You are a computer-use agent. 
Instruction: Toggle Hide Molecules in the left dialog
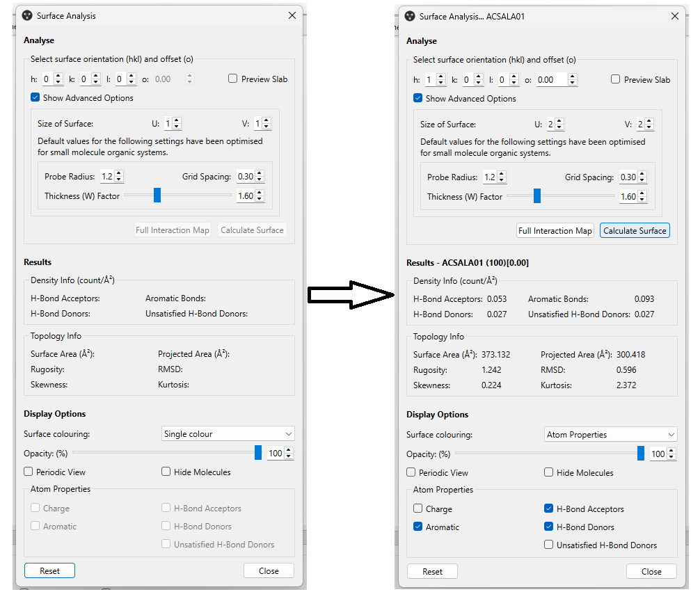tap(166, 472)
